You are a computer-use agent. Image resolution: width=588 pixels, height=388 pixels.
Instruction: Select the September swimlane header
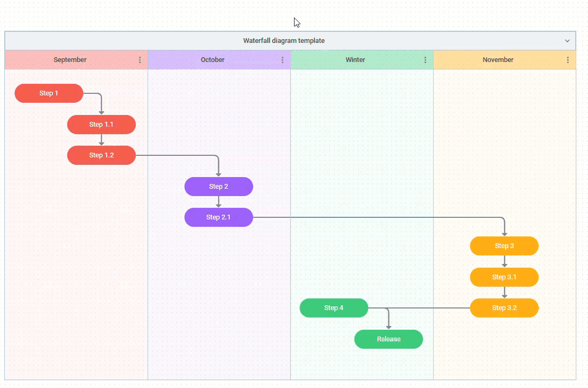click(70, 60)
